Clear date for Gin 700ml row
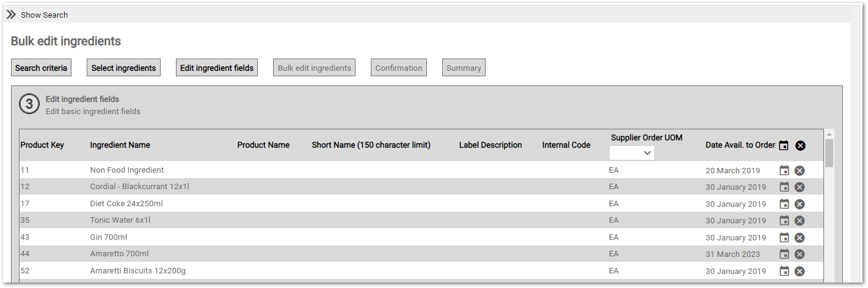 pos(800,237)
